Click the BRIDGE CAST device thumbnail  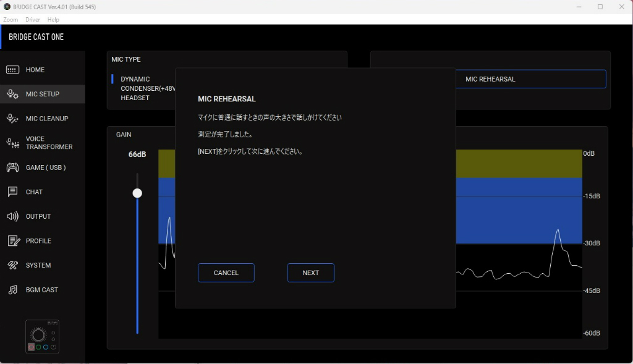[x=43, y=337]
